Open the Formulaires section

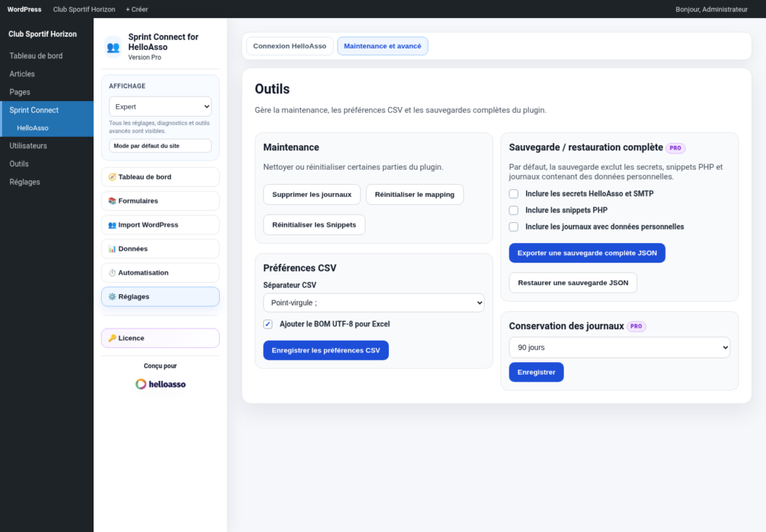[x=160, y=201]
